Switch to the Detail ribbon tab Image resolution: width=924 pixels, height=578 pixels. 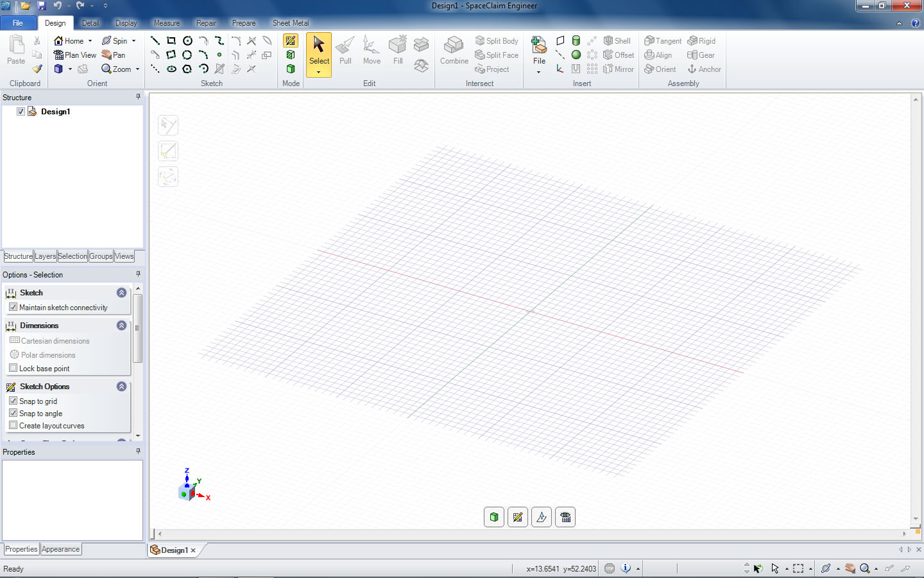[x=90, y=23]
